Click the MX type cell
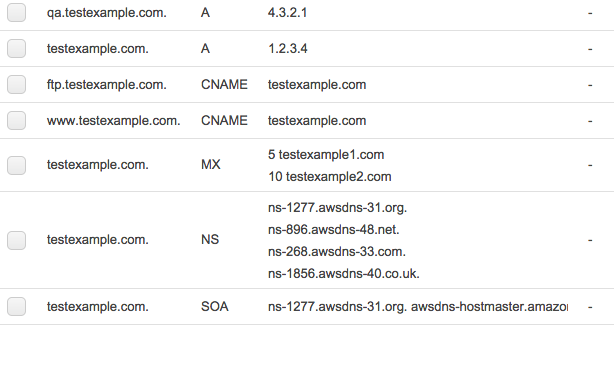This screenshot has width=614, height=382. tap(211, 164)
